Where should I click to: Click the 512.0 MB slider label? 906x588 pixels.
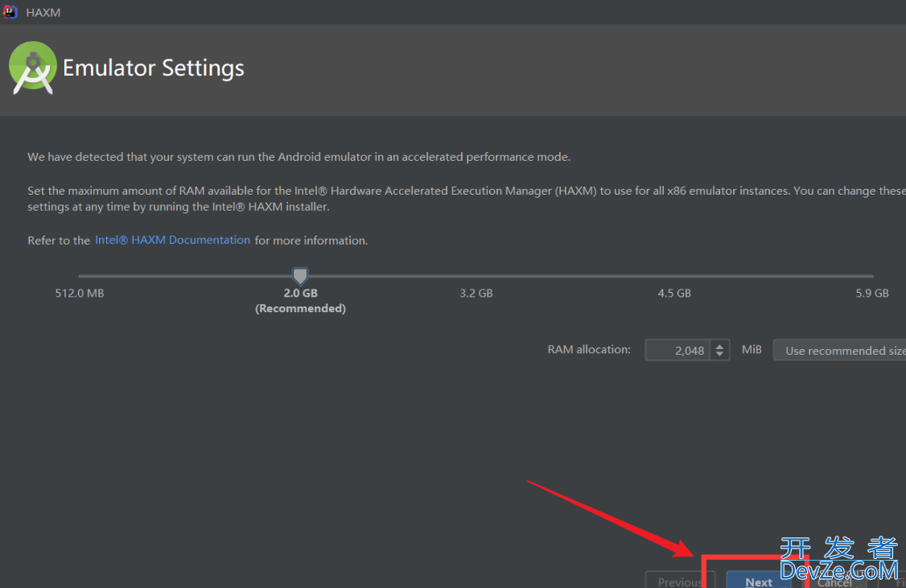(80, 293)
